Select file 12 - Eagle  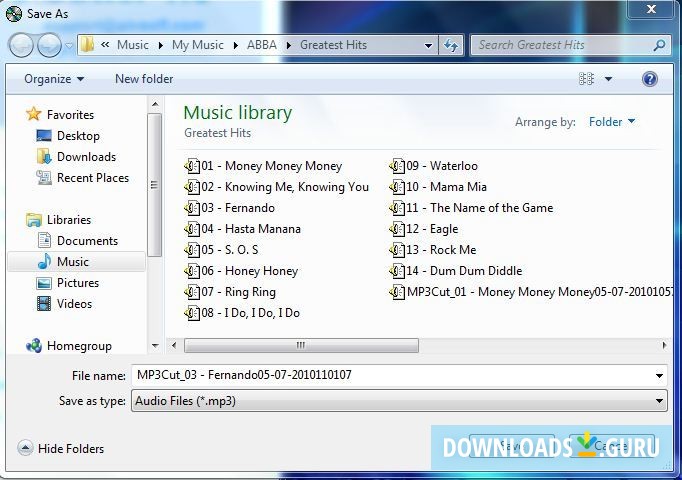424,229
